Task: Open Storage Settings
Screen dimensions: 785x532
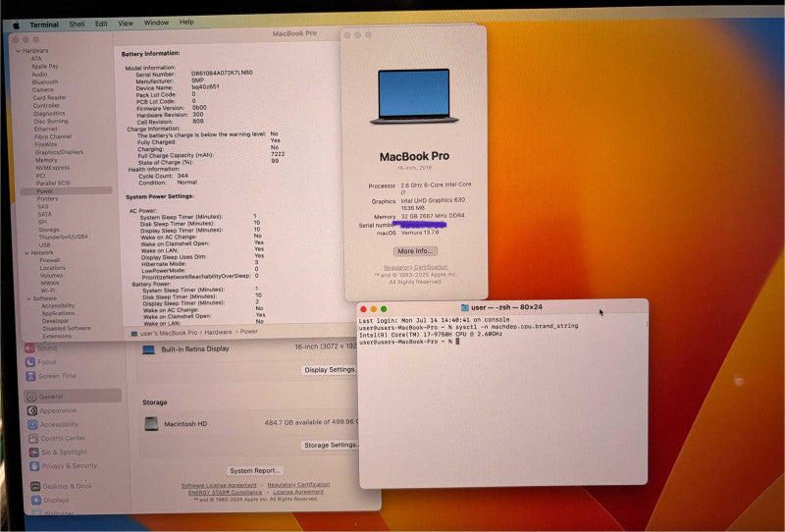Action: click(331, 445)
